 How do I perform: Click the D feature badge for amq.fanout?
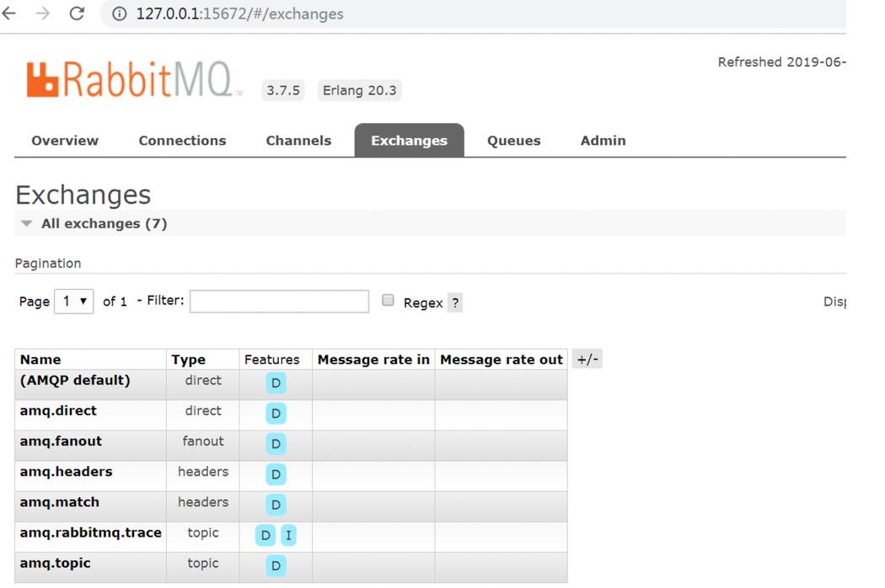[276, 444]
